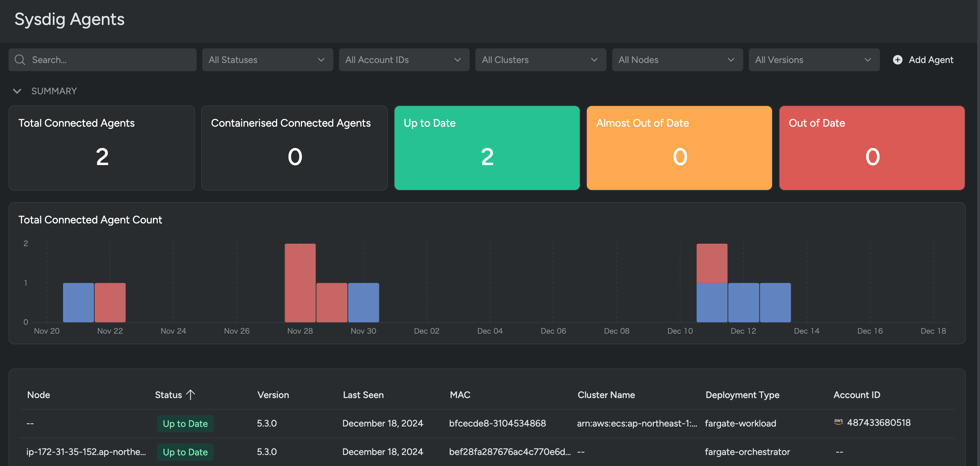Open the All Account IDs dropdown
980x466 pixels.
point(403,60)
